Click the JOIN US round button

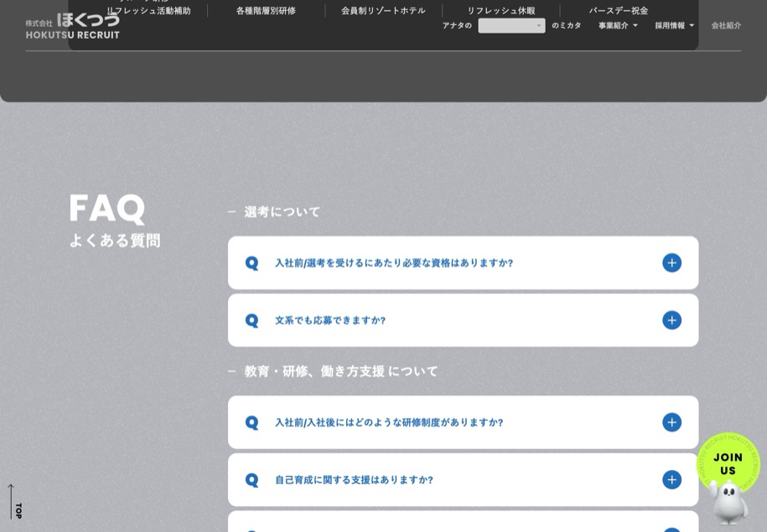pyautogui.click(x=728, y=463)
